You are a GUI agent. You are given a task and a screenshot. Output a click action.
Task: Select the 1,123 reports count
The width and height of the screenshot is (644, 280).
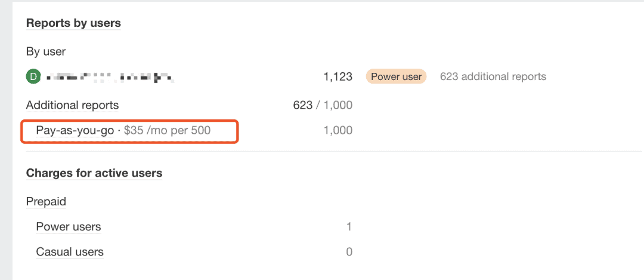(x=338, y=76)
